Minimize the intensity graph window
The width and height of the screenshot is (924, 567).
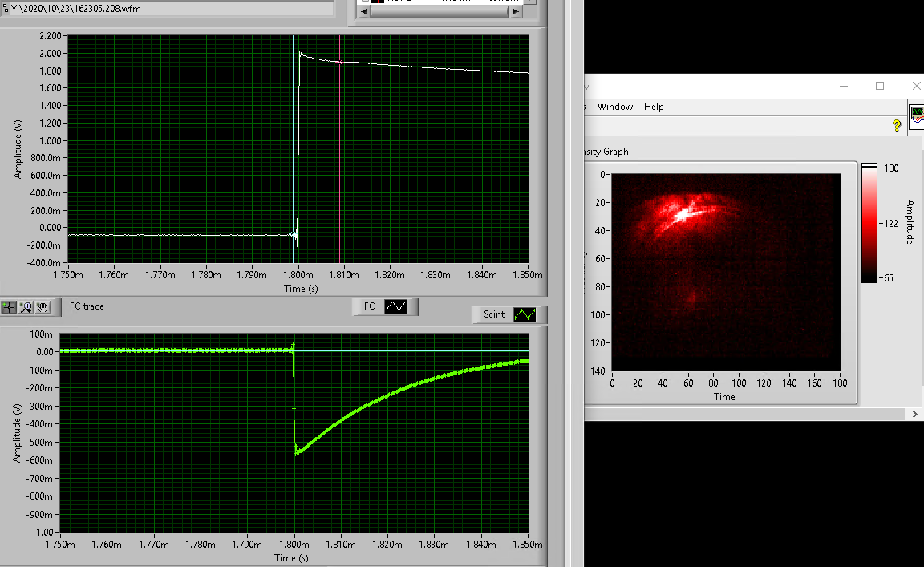844,86
